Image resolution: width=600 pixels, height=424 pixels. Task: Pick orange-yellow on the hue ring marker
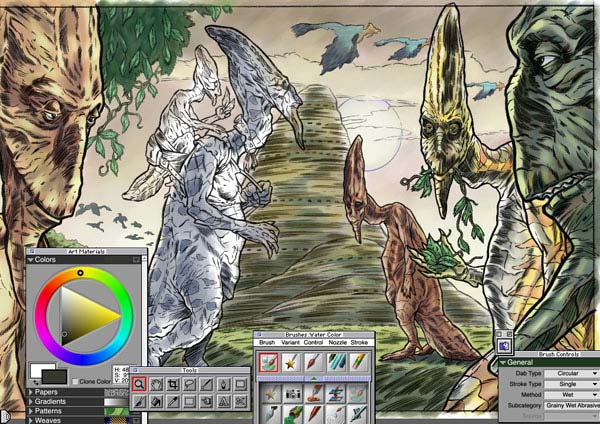click(x=80, y=273)
